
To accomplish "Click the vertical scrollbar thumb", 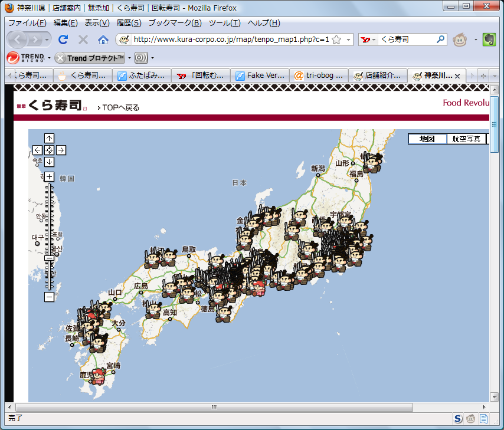I will (495, 124).
